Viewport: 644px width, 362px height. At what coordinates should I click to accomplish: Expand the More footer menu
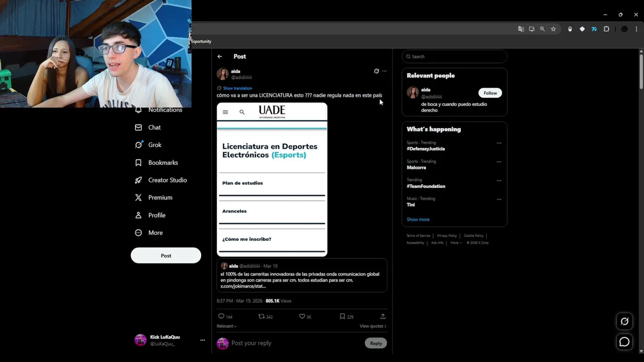point(455,243)
